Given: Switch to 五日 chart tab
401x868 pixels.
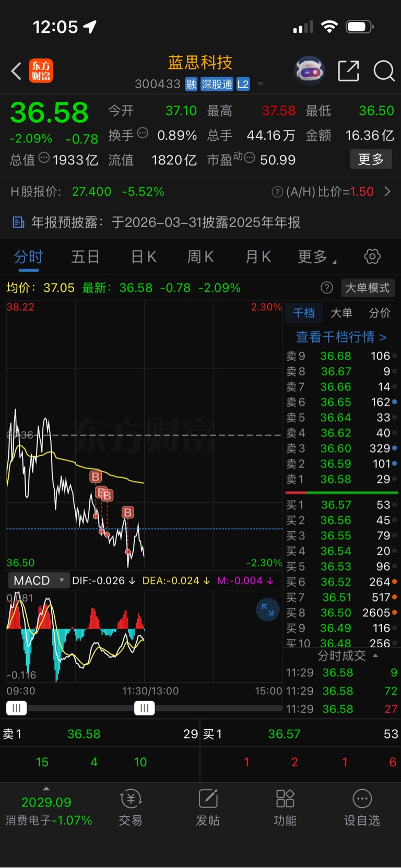Looking at the screenshot, I should click(86, 257).
